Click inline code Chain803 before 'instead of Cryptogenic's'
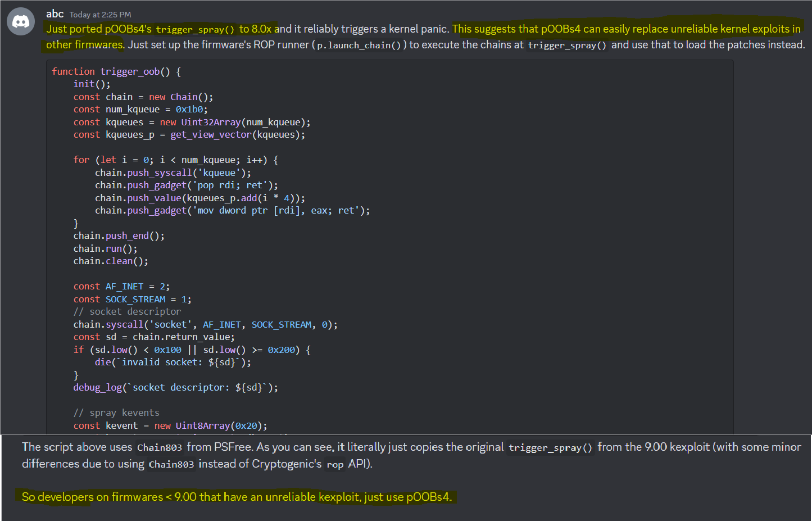 (171, 464)
